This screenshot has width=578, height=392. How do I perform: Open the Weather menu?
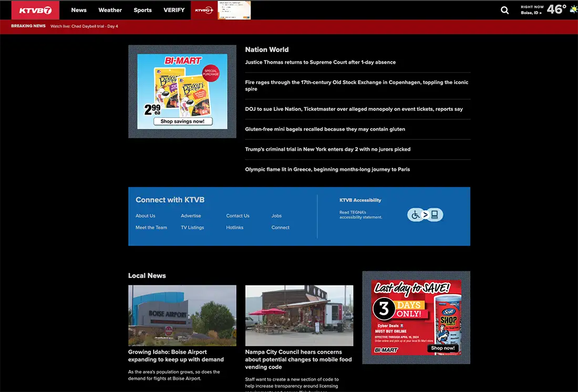(x=110, y=10)
